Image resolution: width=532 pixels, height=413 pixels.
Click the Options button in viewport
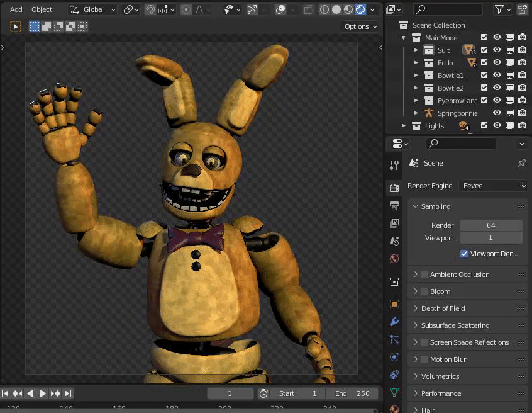(x=360, y=26)
